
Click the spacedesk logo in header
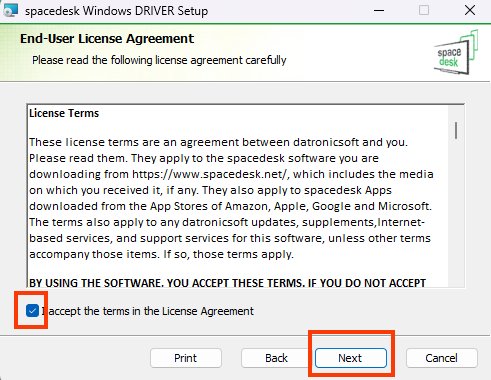point(456,53)
